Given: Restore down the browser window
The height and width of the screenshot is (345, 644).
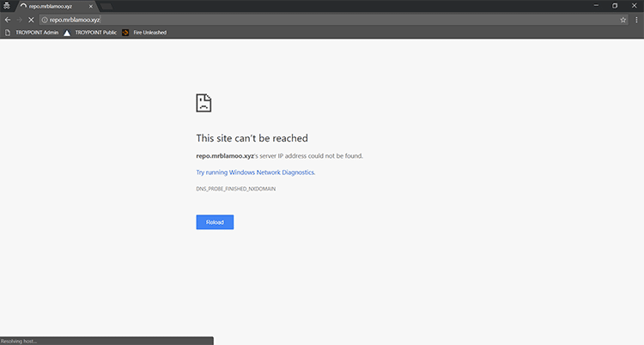Looking at the screenshot, I should click(x=615, y=6).
